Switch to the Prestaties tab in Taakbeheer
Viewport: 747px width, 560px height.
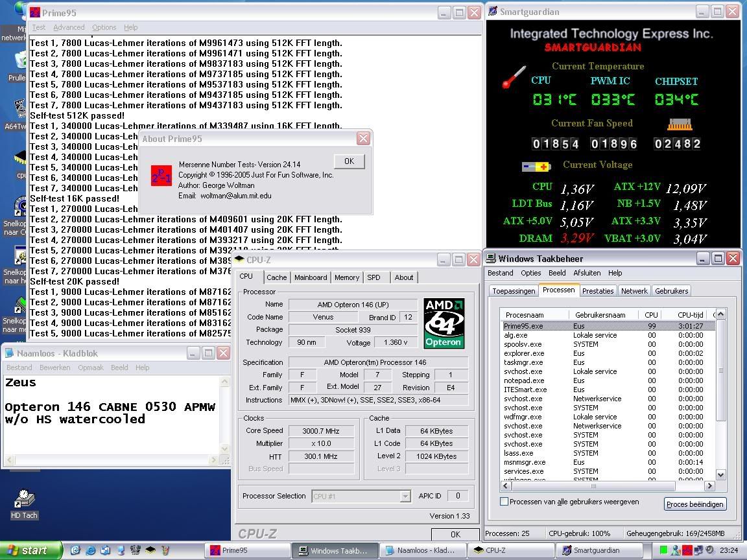(x=598, y=291)
